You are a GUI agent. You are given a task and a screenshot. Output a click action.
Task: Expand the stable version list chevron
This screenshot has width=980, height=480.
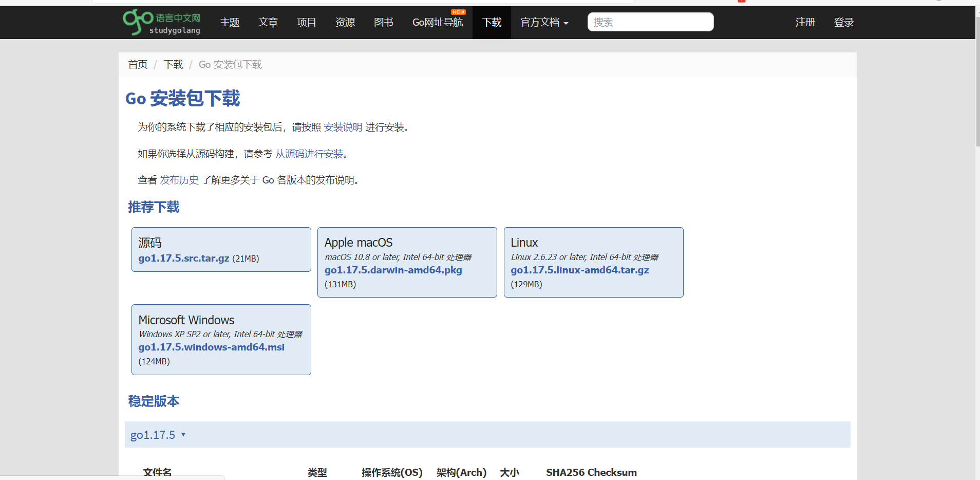click(183, 435)
